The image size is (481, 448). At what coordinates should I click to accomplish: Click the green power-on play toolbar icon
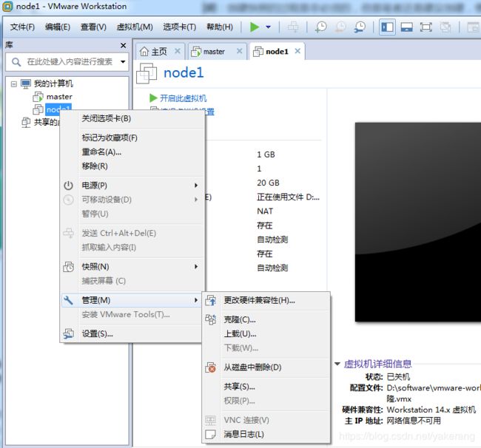[x=255, y=27]
